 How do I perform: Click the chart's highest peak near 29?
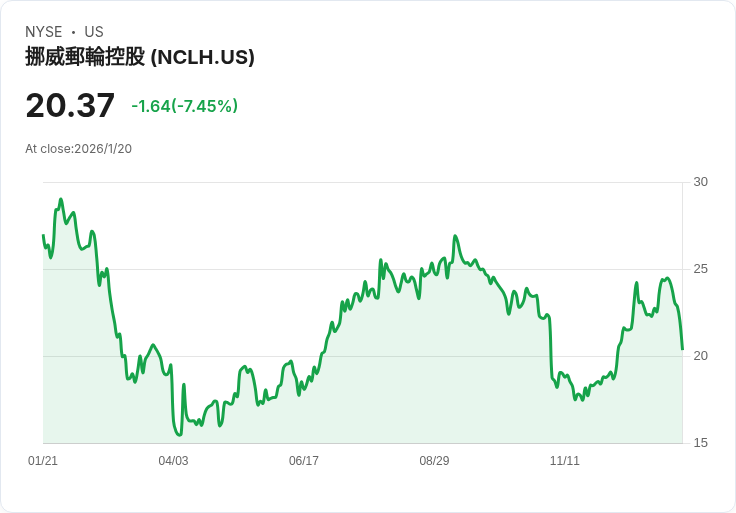[61, 199]
